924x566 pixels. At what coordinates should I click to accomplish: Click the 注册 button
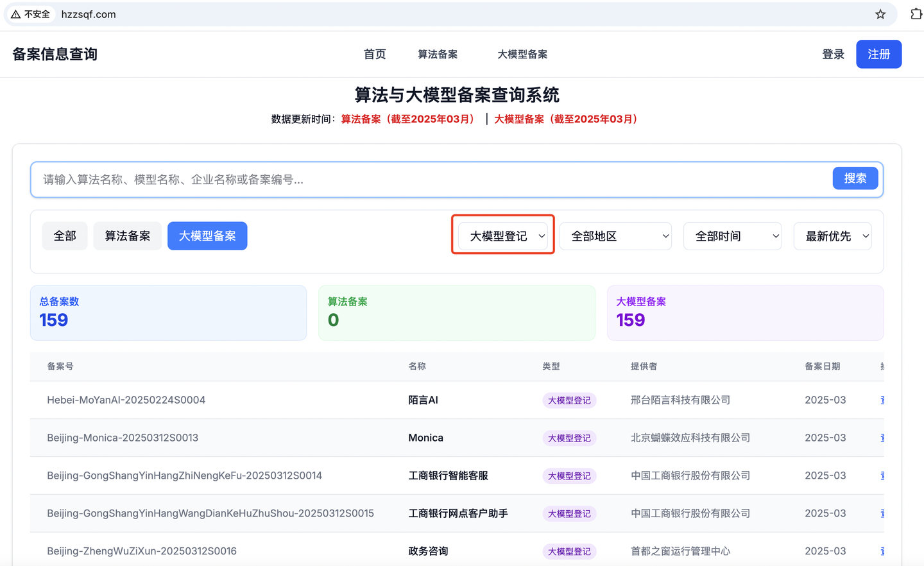pos(878,54)
